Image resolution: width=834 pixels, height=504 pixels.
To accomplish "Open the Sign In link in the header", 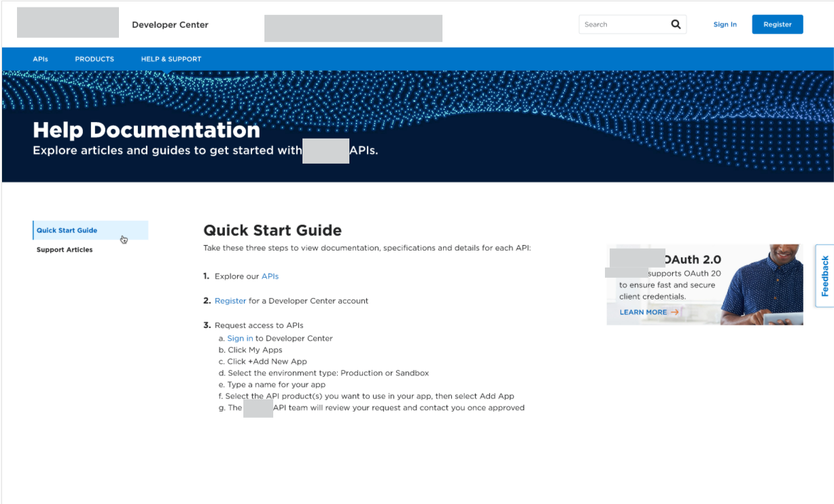I will click(725, 24).
